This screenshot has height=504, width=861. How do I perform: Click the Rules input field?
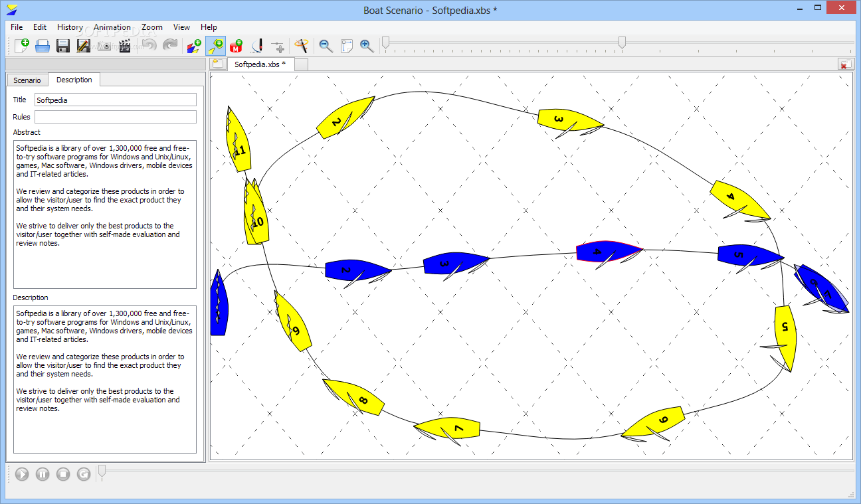[x=116, y=117]
